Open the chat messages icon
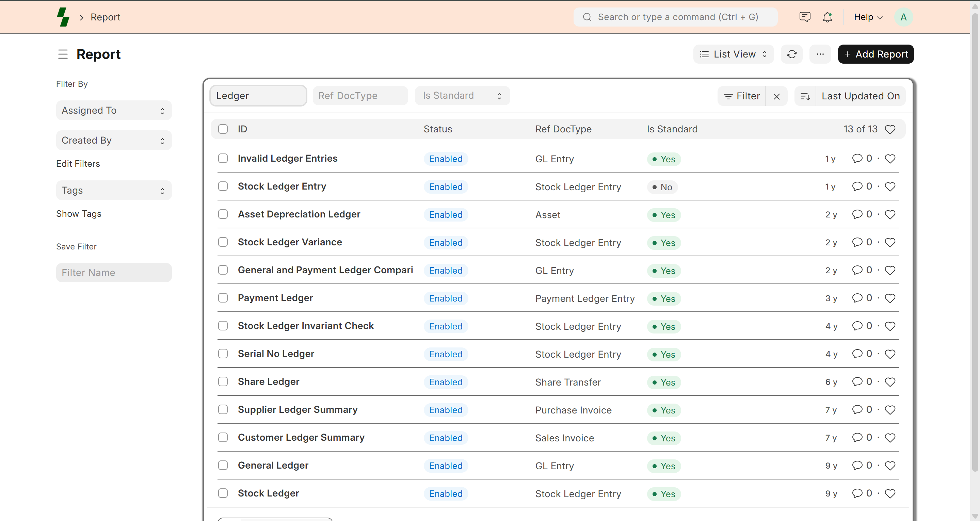Screen dimensions: 980x521 tap(805, 17)
